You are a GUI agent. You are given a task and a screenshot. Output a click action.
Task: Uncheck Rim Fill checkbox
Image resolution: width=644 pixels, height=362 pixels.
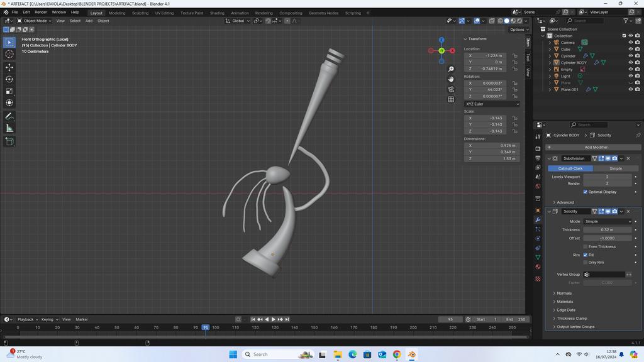(586, 255)
